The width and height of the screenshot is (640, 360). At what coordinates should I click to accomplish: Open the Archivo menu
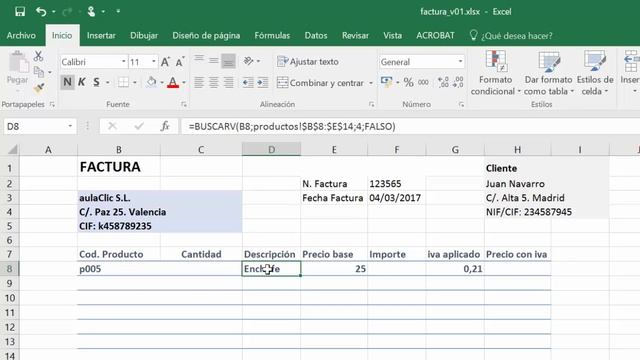[21, 36]
